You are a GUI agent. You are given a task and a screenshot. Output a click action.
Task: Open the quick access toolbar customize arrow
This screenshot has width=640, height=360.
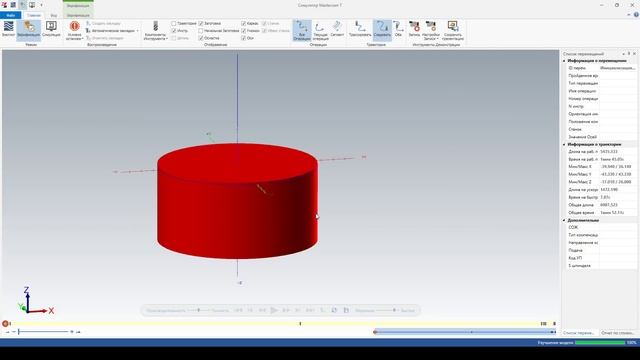point(41,5)
